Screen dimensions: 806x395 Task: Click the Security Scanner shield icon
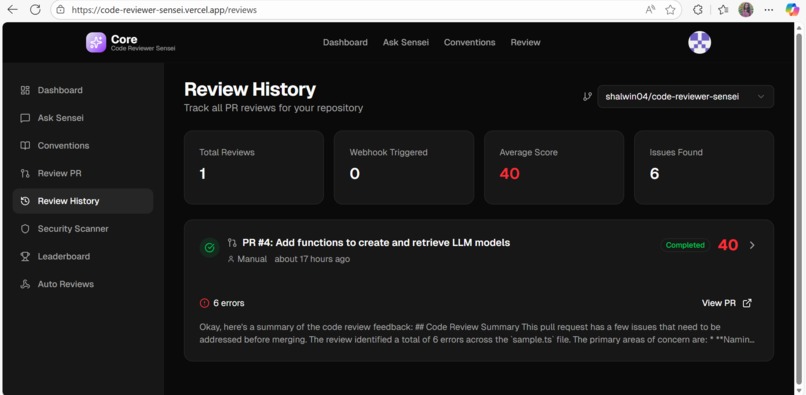tap(25, 229)
